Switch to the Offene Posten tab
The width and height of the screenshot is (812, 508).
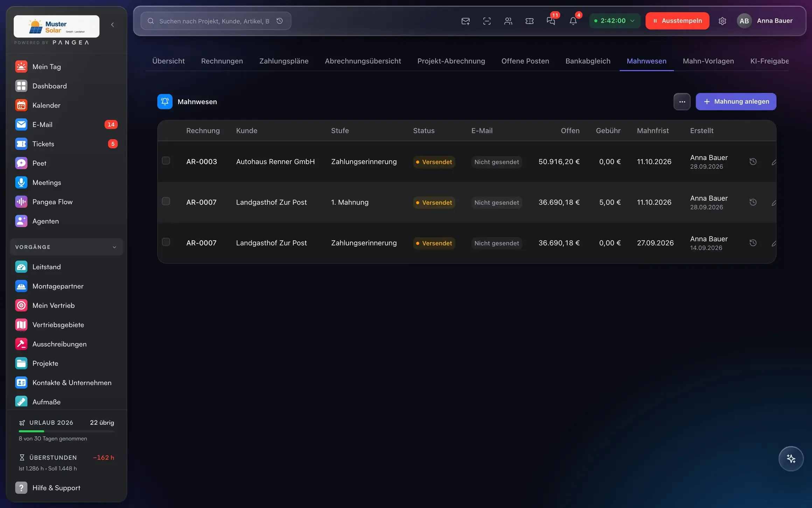click(525, 61)
